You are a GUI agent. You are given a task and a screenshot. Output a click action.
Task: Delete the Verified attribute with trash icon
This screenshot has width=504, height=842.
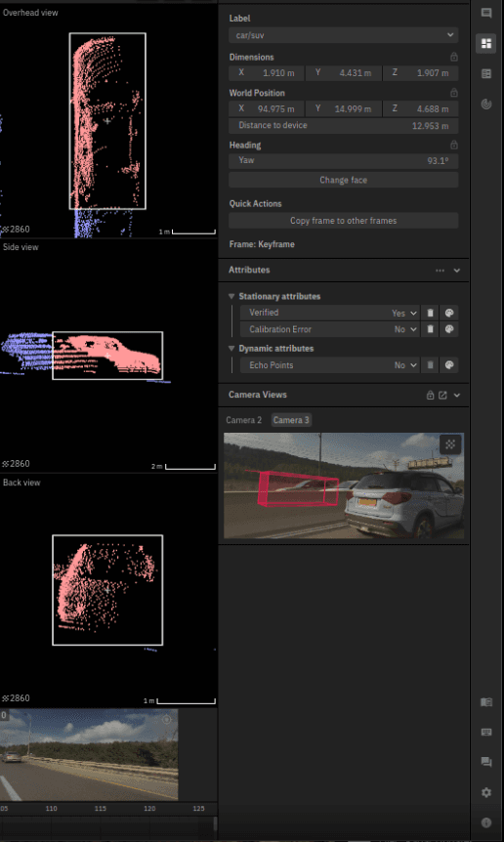(430, 313)
